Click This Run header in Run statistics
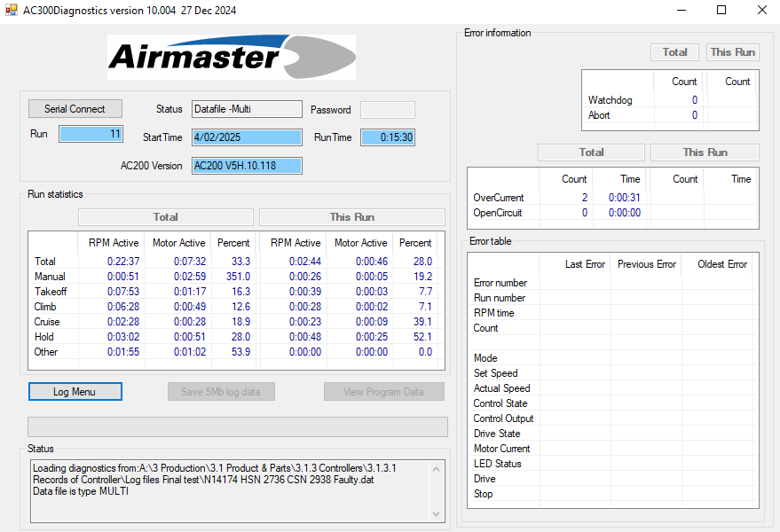The image size is (780, 532). (351, 217)
